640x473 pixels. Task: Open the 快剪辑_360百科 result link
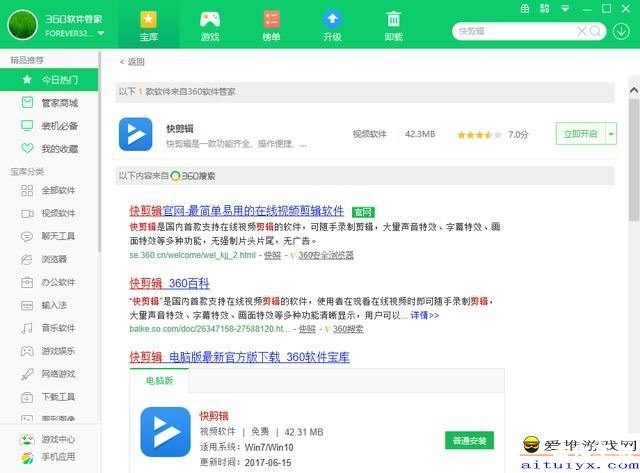point(169,284)
